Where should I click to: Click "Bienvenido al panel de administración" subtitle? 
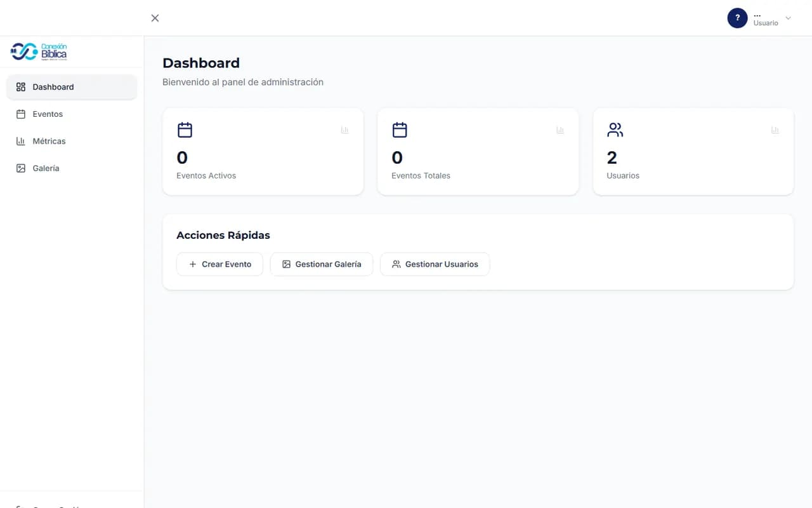pos(243,82)
